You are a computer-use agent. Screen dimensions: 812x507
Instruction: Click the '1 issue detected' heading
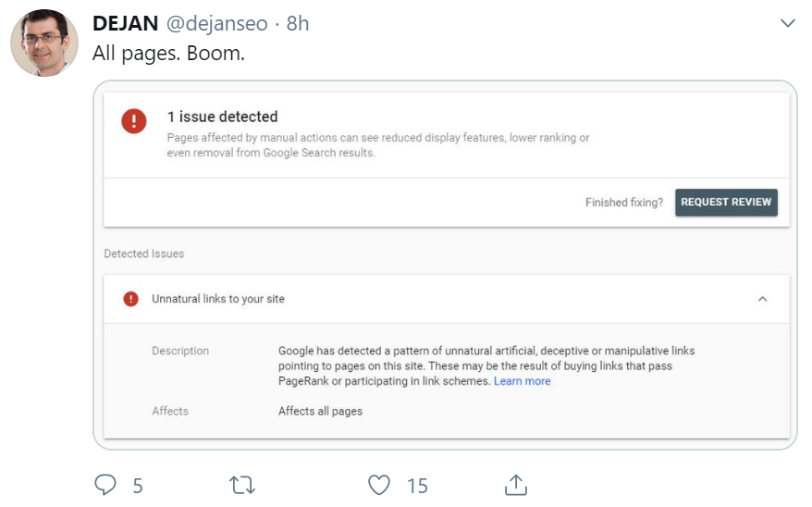pyautogui.click(x=222, y=117)
